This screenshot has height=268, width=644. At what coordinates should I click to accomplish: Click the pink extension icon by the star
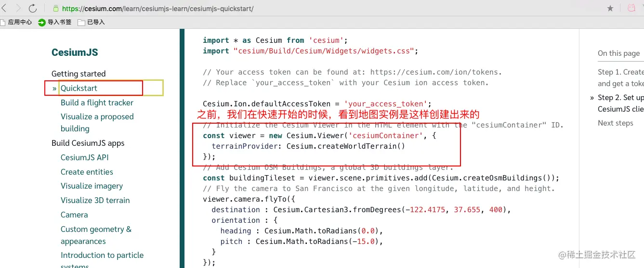[631, 8]
